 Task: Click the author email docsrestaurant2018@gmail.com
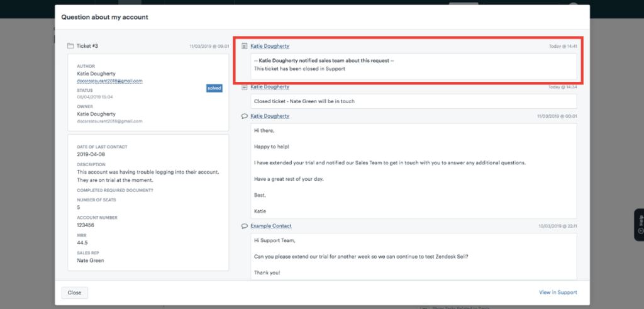click(109, 81)
